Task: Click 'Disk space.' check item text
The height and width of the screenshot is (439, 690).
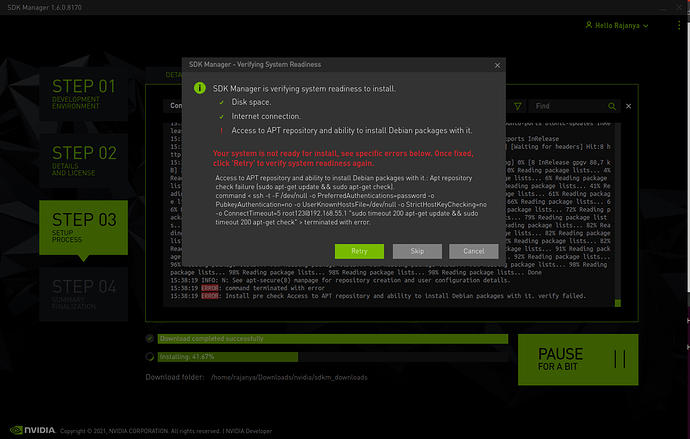Action: (x=251, y=102)
